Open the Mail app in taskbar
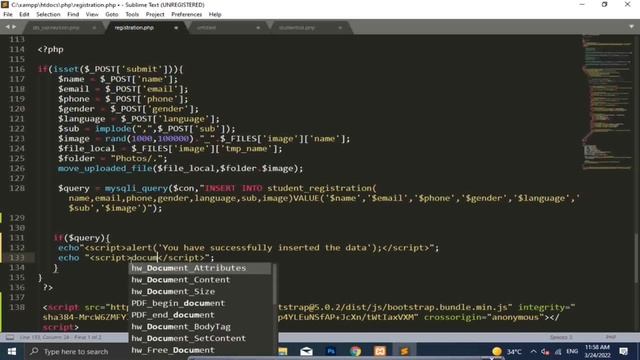The height and width of the screenshot is (360, 640). pos(307,351)
